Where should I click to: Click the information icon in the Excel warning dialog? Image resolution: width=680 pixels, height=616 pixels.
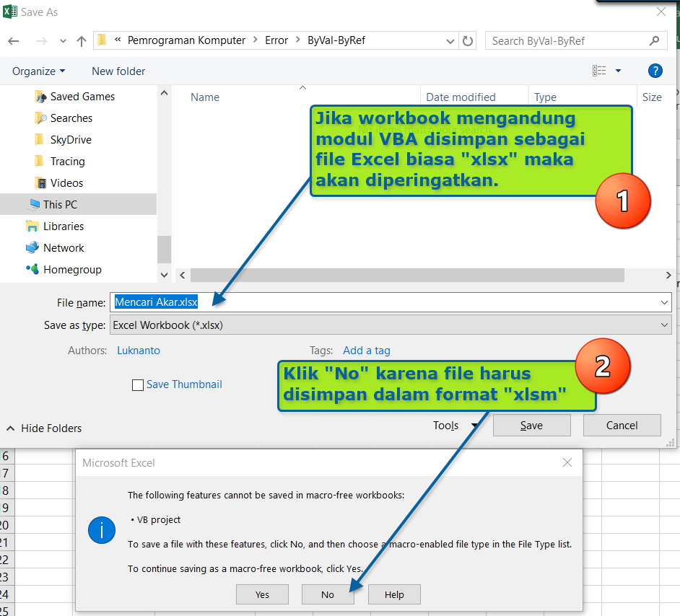[x=102, y=529]
